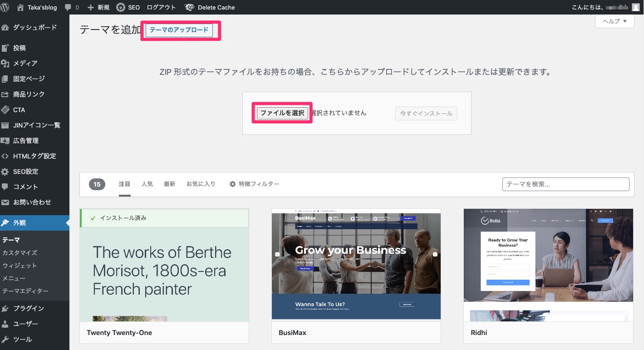The height and width of the screenshot is (350, 644).
Task: Click the ツール wrench icon
Action: (x=5, y=339)
